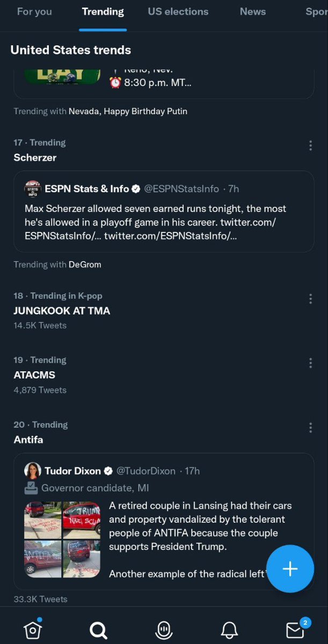Open more options for ATACMS trend
Screen dimensions: 328x644
(310, 363)
